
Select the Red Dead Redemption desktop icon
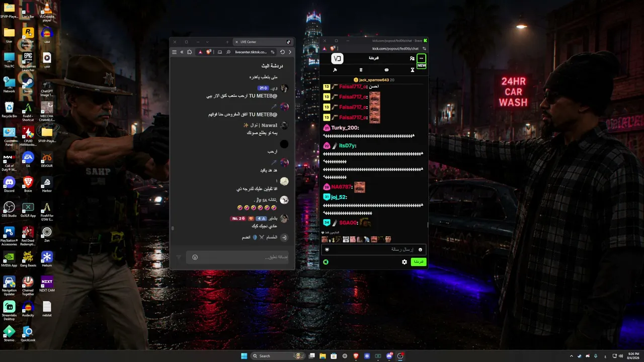click(x=28, y=235)
